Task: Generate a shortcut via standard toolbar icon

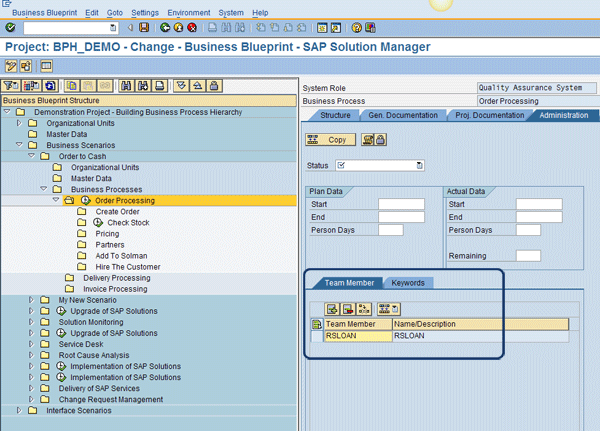Action: click(x=336, y=28)
